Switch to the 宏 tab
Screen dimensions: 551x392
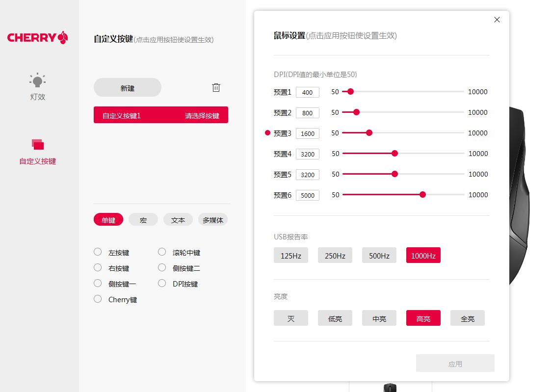coord(143,219)
